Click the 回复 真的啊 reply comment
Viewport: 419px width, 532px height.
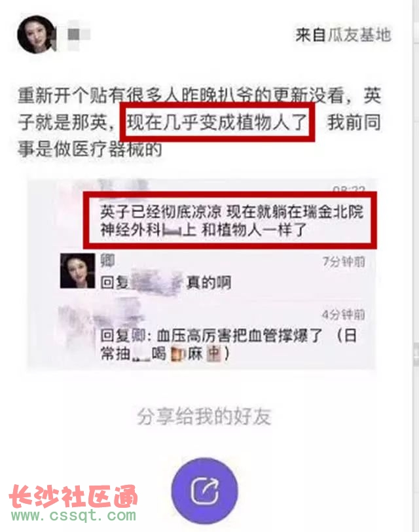(166, 282)
